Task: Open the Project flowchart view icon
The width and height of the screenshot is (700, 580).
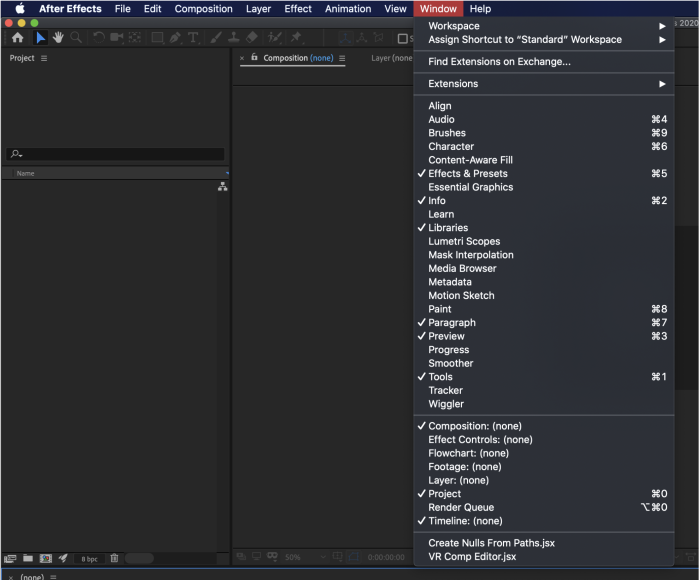Action: pyautogui.click(x=222, y=187)
